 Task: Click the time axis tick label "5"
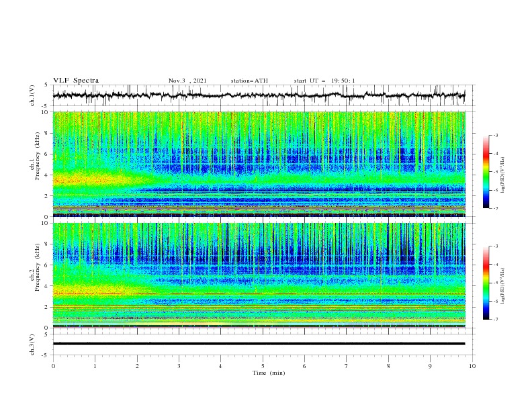263,366
